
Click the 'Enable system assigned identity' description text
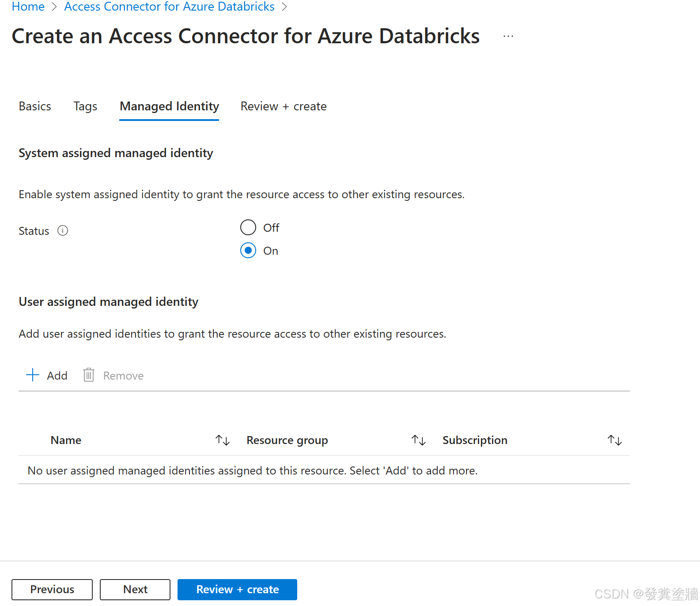(242, 195)
